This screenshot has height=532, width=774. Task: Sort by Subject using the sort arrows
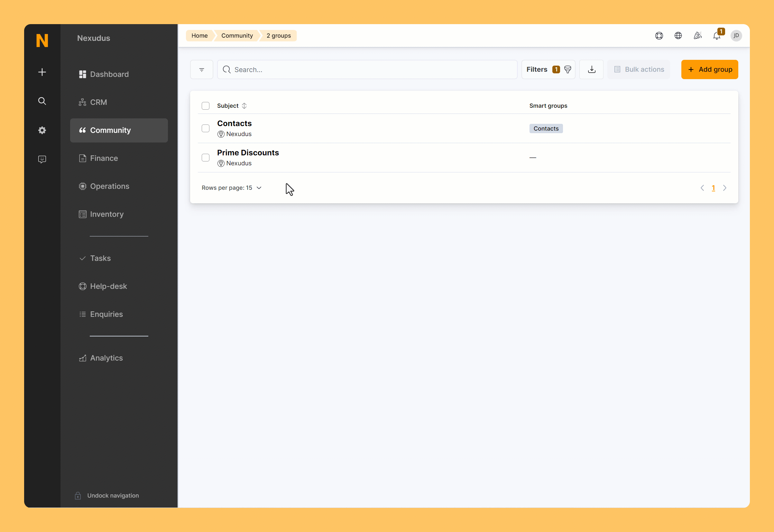tap(244, 106)
